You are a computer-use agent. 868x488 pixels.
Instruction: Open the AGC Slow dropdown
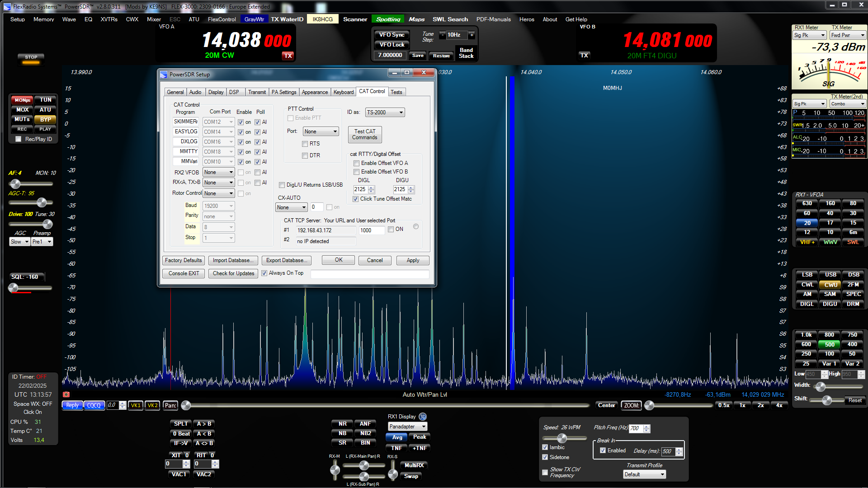pos(19,242)
